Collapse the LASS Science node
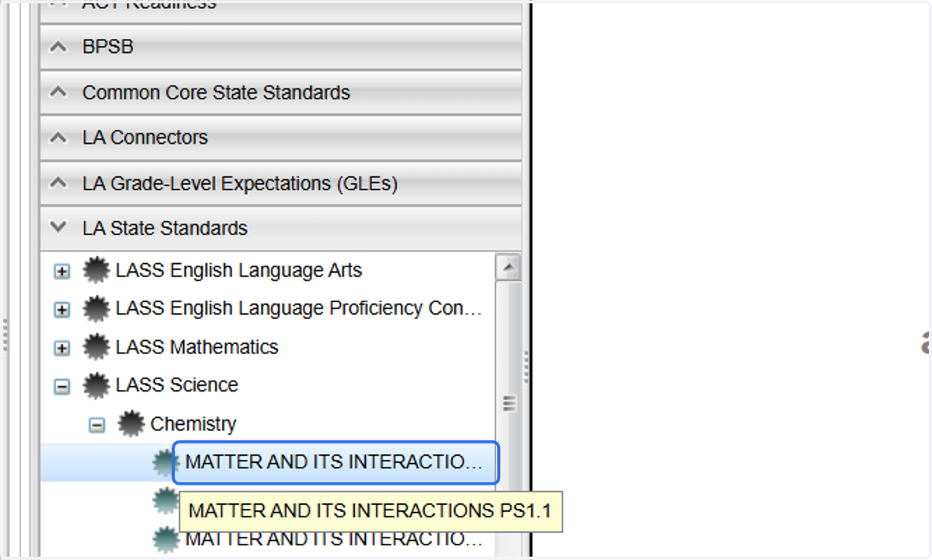This screenshot has height=560, width=932. coord(61,386)
